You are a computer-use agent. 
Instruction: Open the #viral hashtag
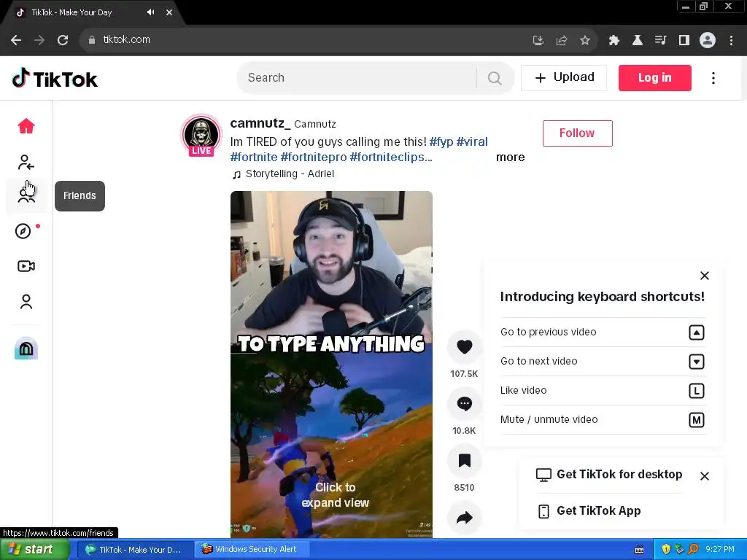click(x=472, y=142)
